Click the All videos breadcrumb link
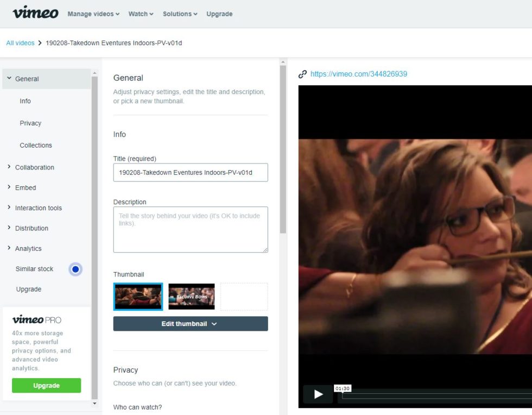The height and width of the screenshot is (415, 532). 20,42
